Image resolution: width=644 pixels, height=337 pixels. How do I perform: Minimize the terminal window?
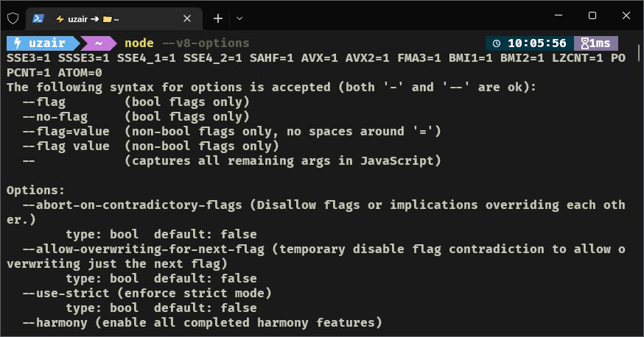[558, 15]
